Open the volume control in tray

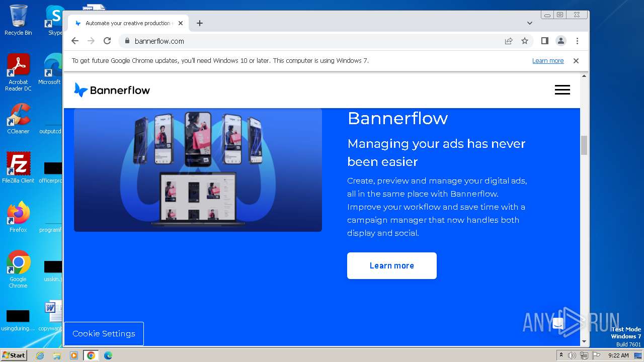pos(572,355)
